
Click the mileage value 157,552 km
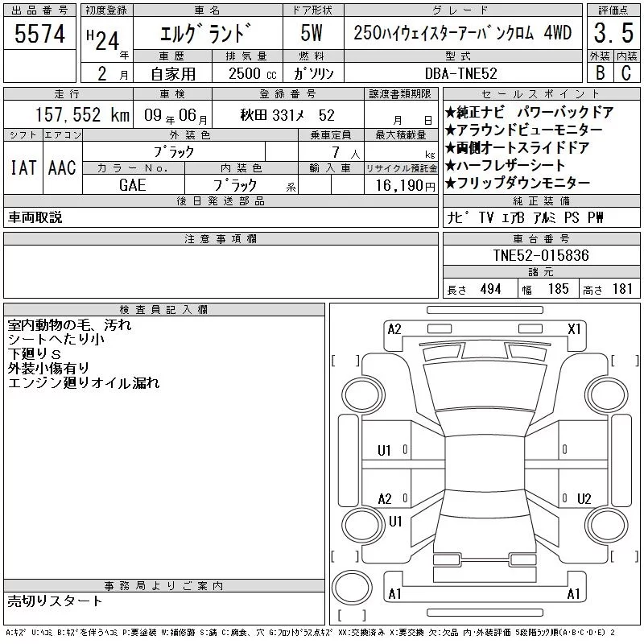[82, 115]
